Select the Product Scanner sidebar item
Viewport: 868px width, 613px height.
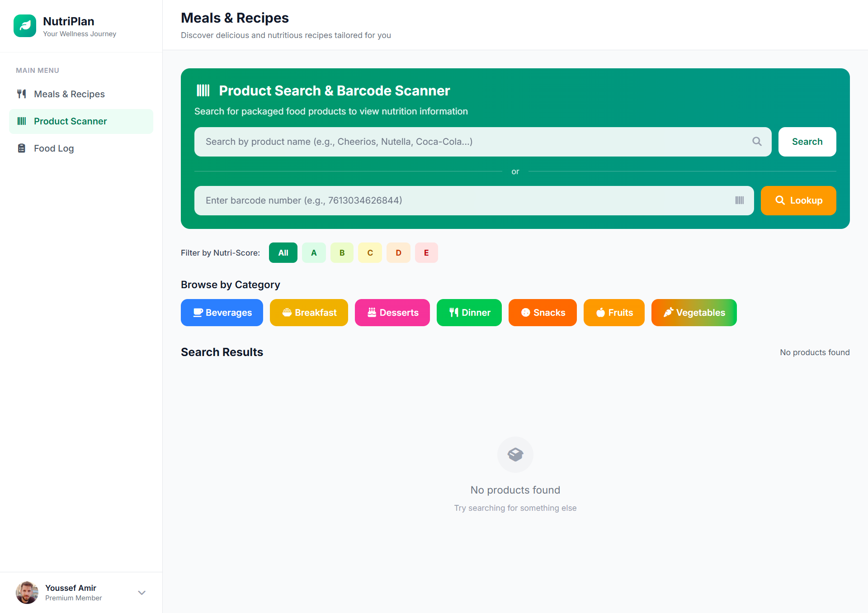(70, 121)
